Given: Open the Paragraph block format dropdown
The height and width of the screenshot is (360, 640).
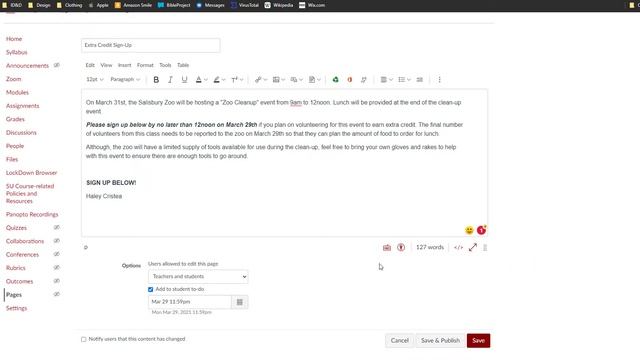Looking at the screenshot, I should (125, 80).
